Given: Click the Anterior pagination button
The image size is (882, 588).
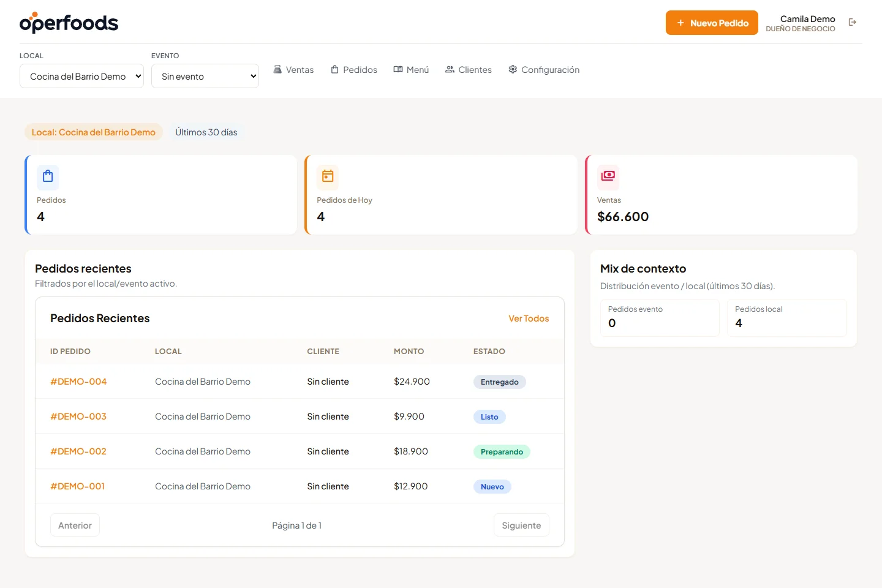Looking at the screenshot, I should coord(75,525).
